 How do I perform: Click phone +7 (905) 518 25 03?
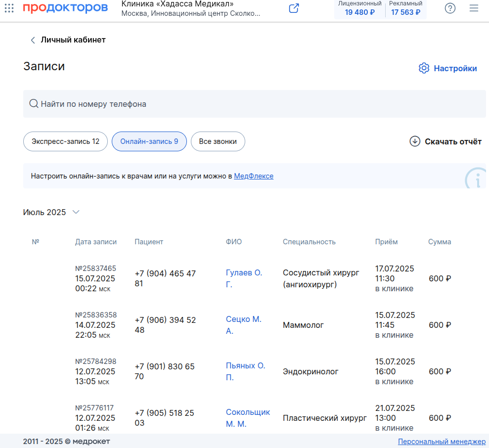[164, 418]
